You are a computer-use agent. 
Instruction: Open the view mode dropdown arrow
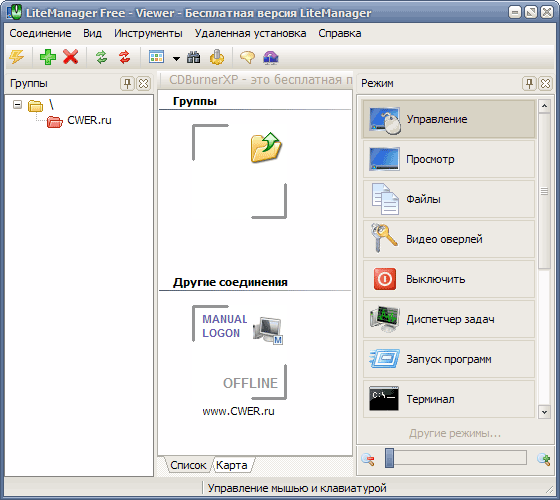tap(176, 58)
